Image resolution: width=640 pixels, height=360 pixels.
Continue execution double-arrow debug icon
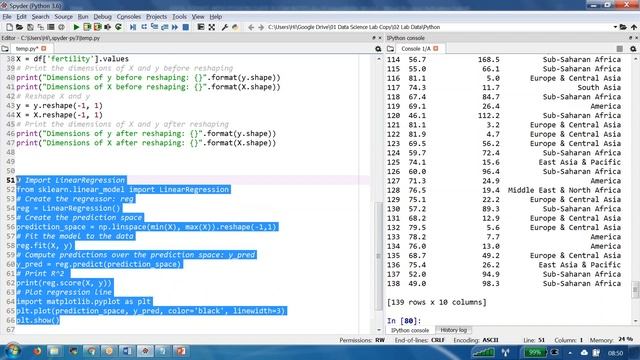[175, 27]
